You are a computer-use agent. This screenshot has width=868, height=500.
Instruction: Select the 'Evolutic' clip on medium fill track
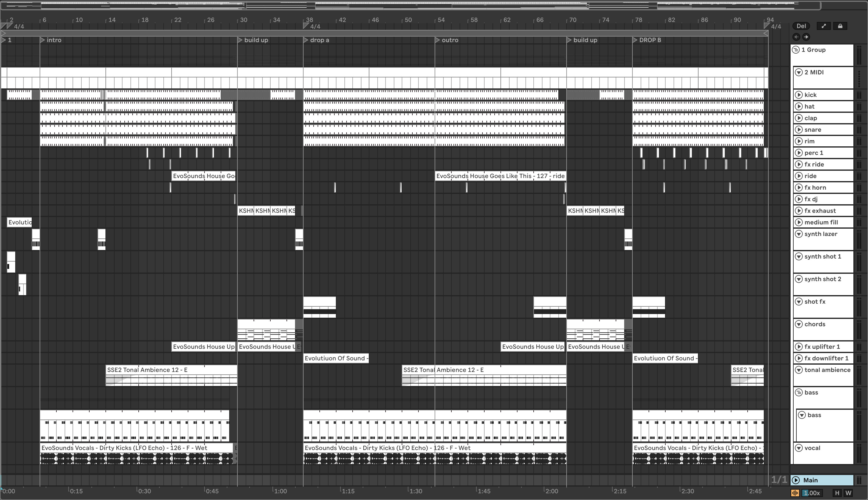click(19, 223)
